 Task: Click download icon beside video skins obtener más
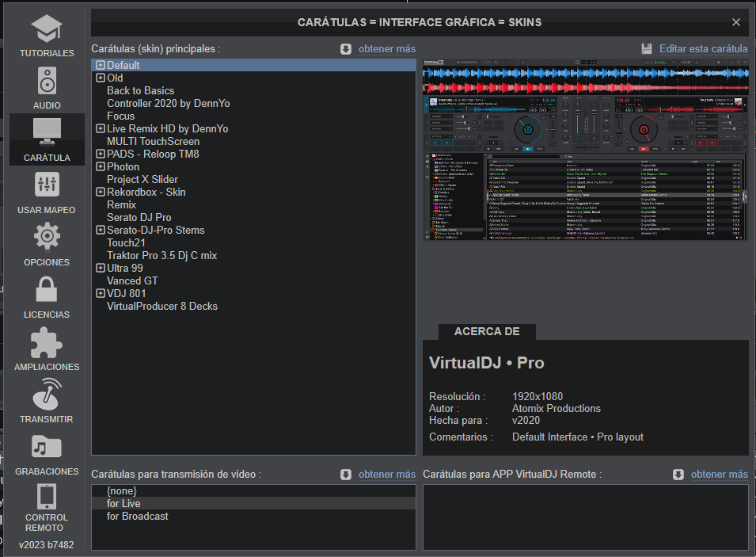click(346, 475)
